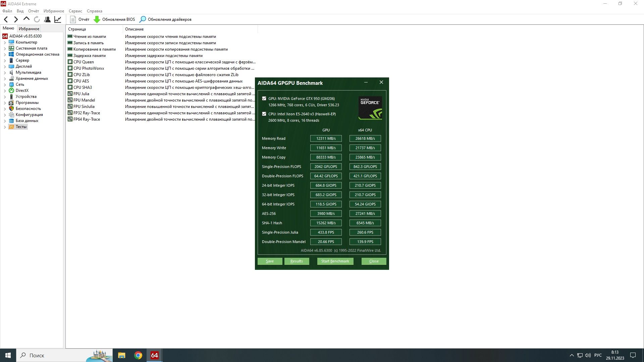
Task: Minimize the GPGPU Benchmark dialog
Action: (x=366, y=82)
